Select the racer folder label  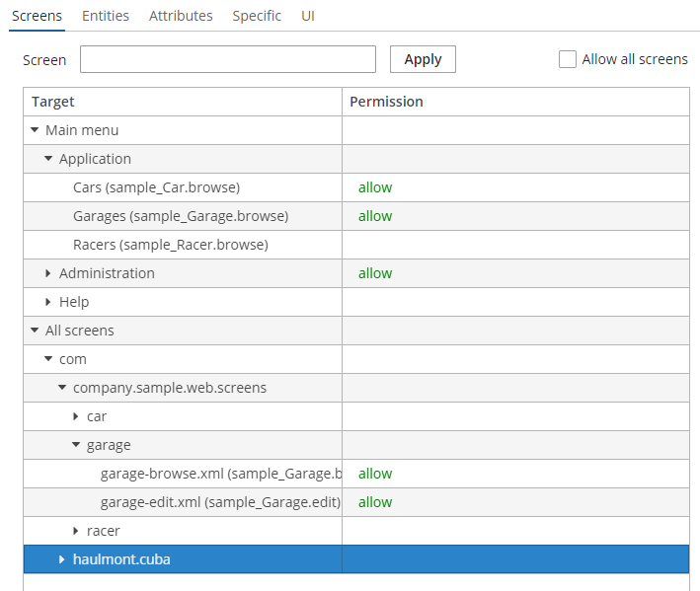coord(103,531)
